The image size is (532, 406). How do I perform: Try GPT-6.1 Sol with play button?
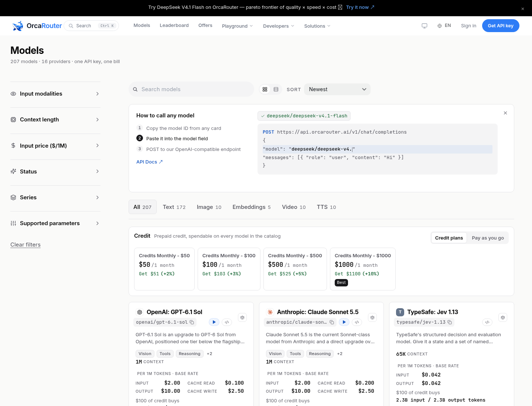214,322
